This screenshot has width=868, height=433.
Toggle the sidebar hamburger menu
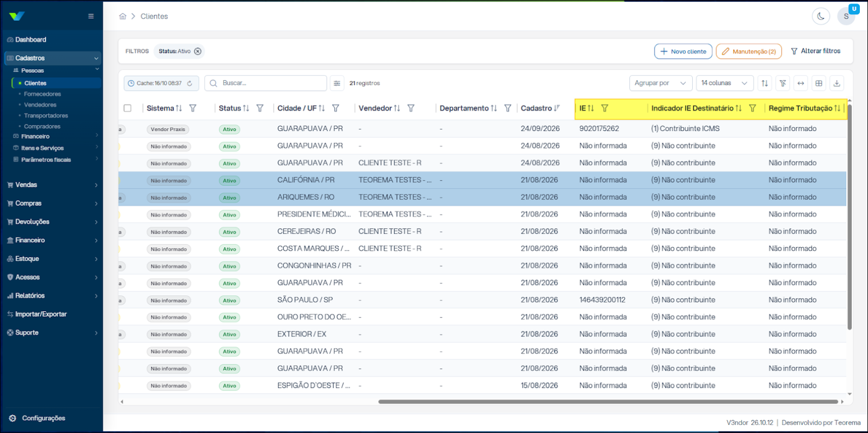(91, 16)
